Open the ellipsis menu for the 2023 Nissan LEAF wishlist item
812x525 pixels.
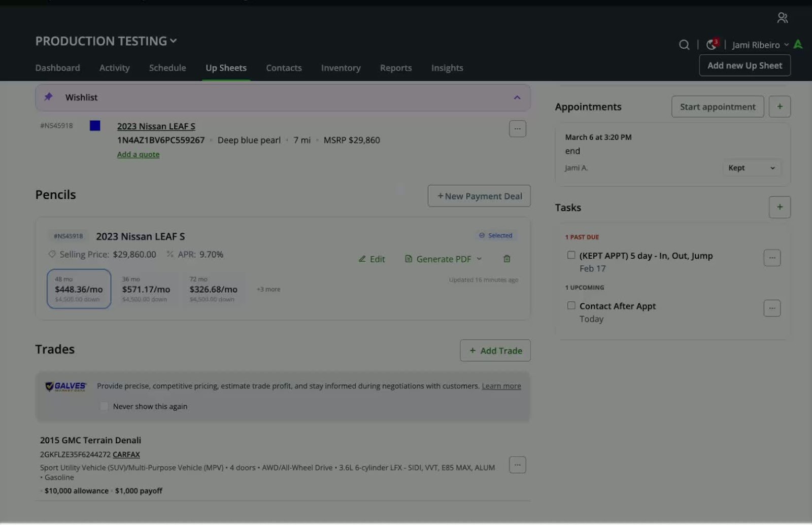click(517, 129)
